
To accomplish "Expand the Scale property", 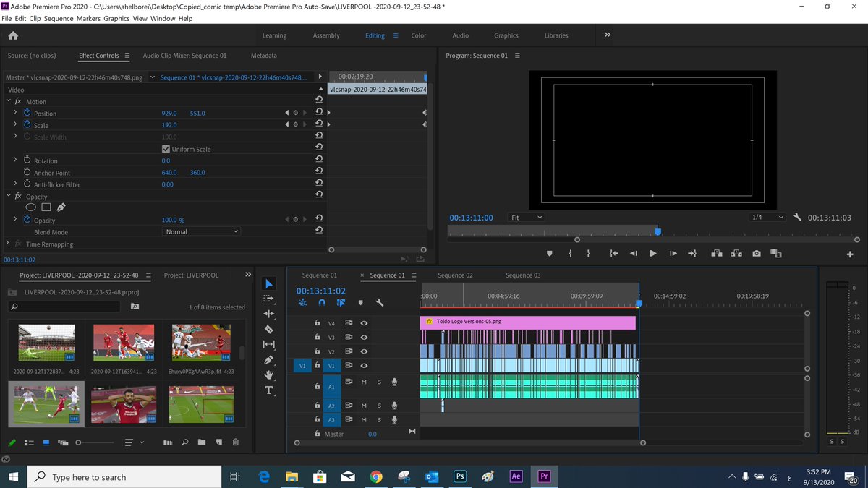I will click(x=15, y=124).
